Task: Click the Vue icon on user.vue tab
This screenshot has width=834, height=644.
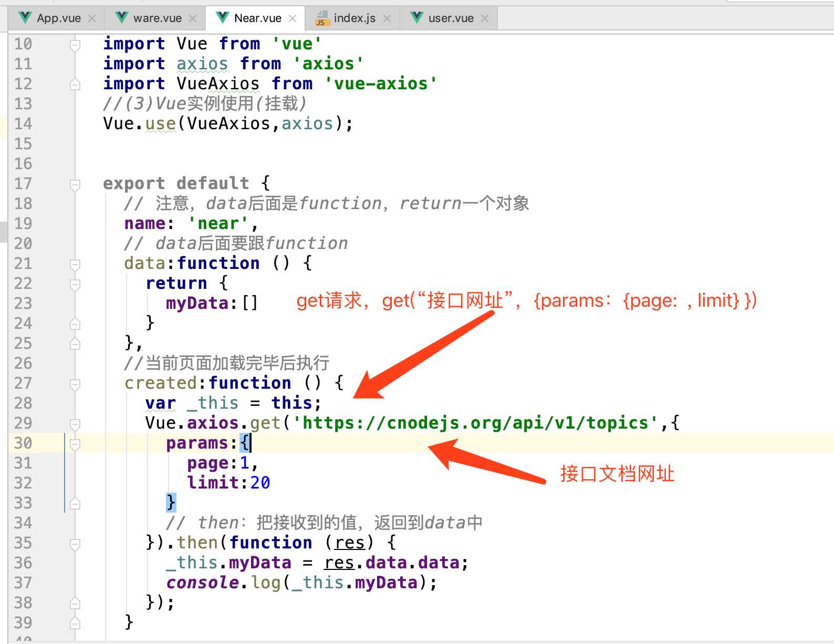Action: [417, 18]
